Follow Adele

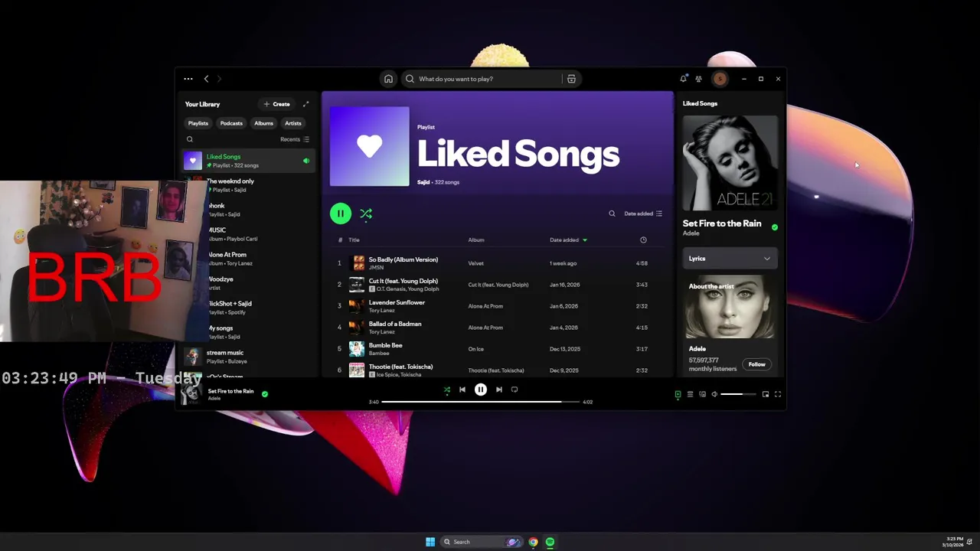756,364
